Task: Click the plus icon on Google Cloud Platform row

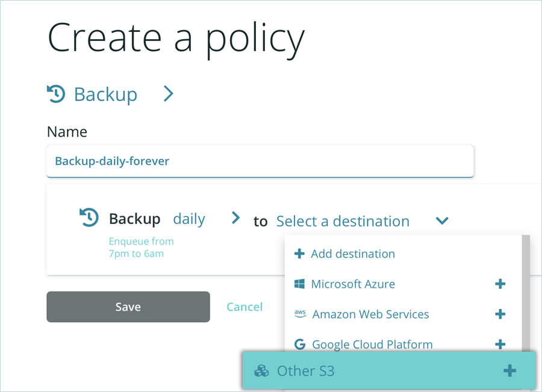Action: 500,344
